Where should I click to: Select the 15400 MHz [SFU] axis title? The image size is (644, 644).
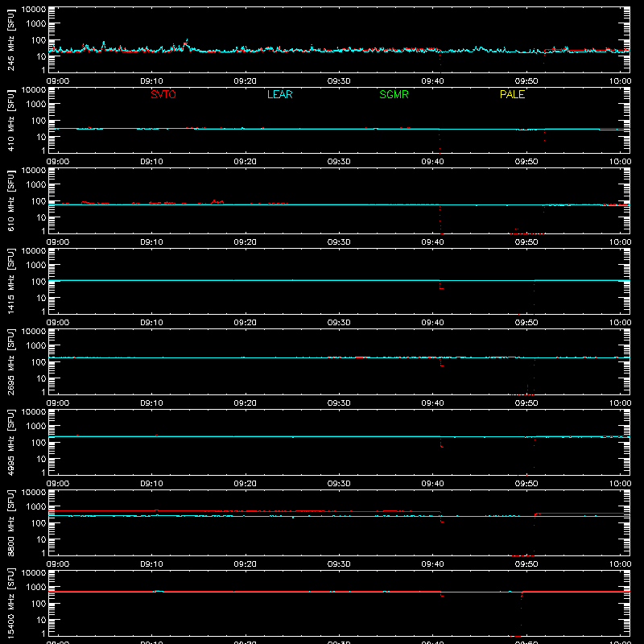coord(10,603)
